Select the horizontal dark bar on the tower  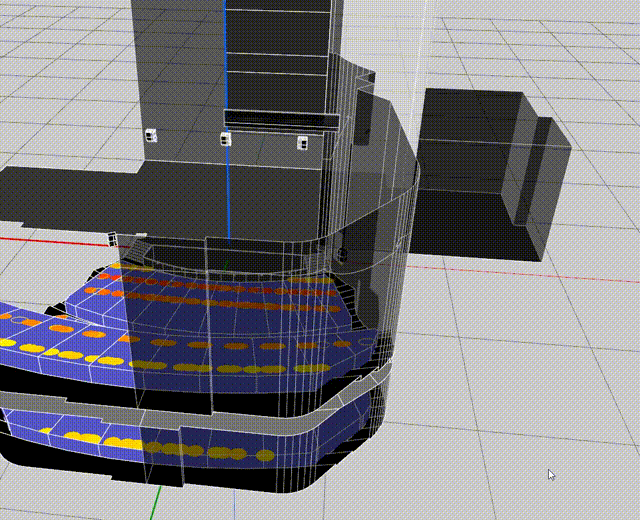(280, 119)
